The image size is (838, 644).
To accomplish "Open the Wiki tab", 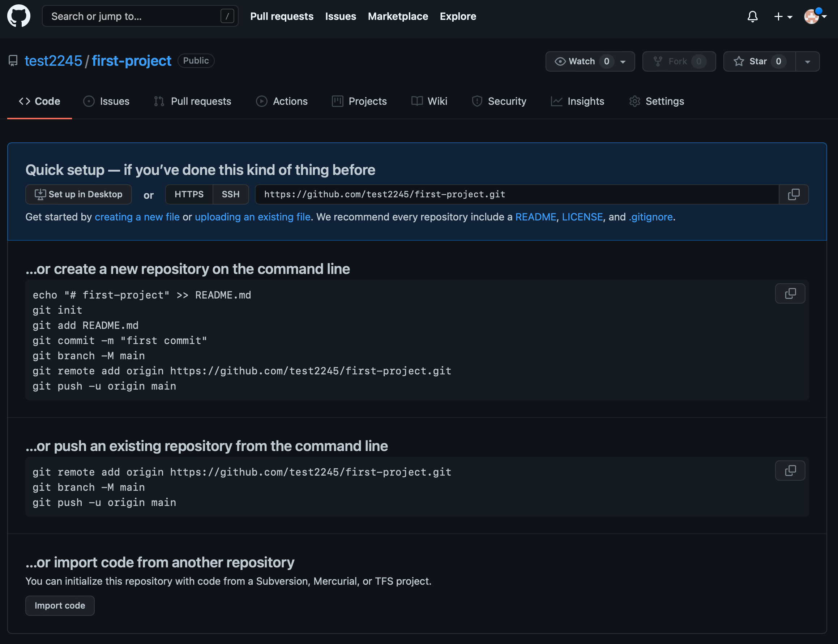I will click(429, 101).
